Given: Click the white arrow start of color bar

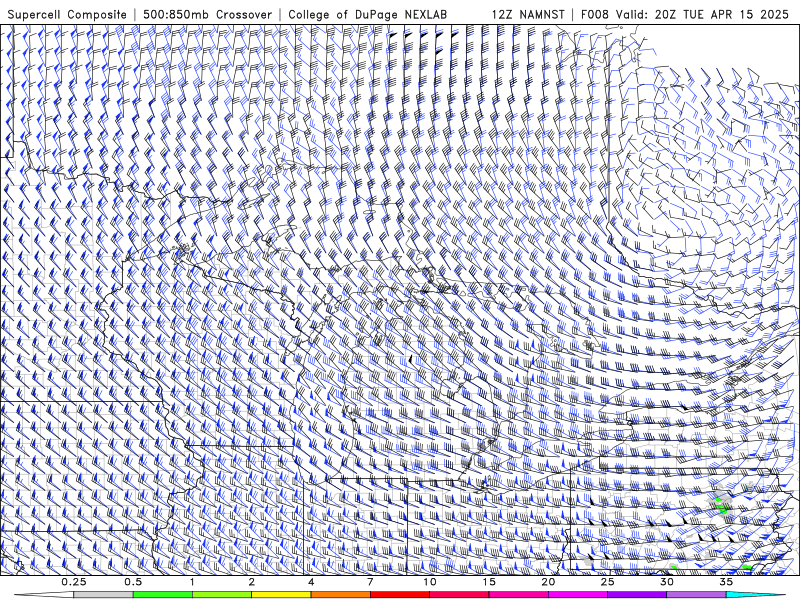Looking at the screenshot, I should pyautogui.click(x=43, y=595).
